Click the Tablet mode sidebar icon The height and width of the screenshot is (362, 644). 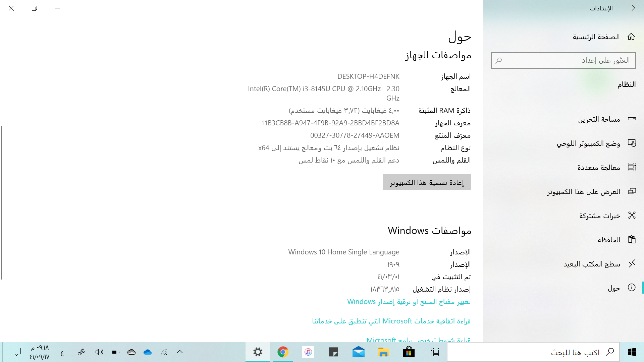(x=632, y=143)
